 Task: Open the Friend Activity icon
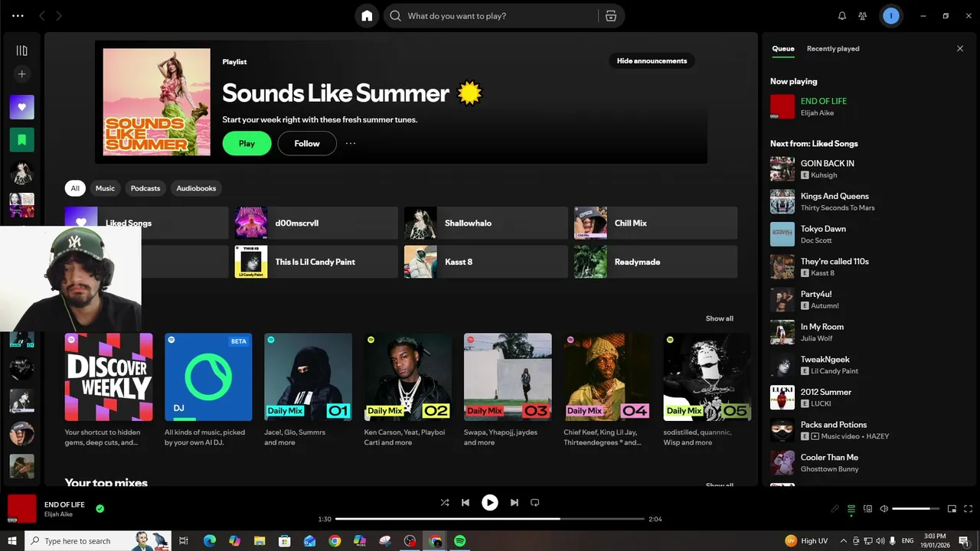click(x=863, y=16)
